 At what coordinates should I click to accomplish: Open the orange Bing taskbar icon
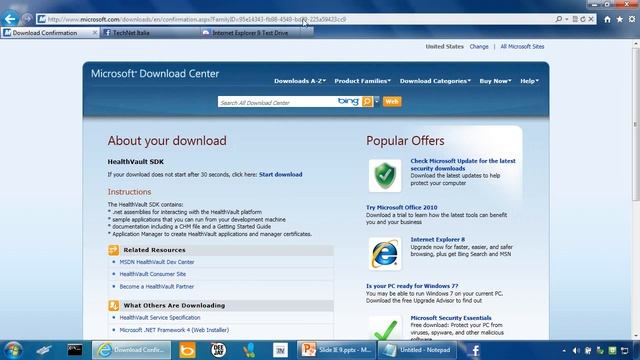click(x=187, y=350)
